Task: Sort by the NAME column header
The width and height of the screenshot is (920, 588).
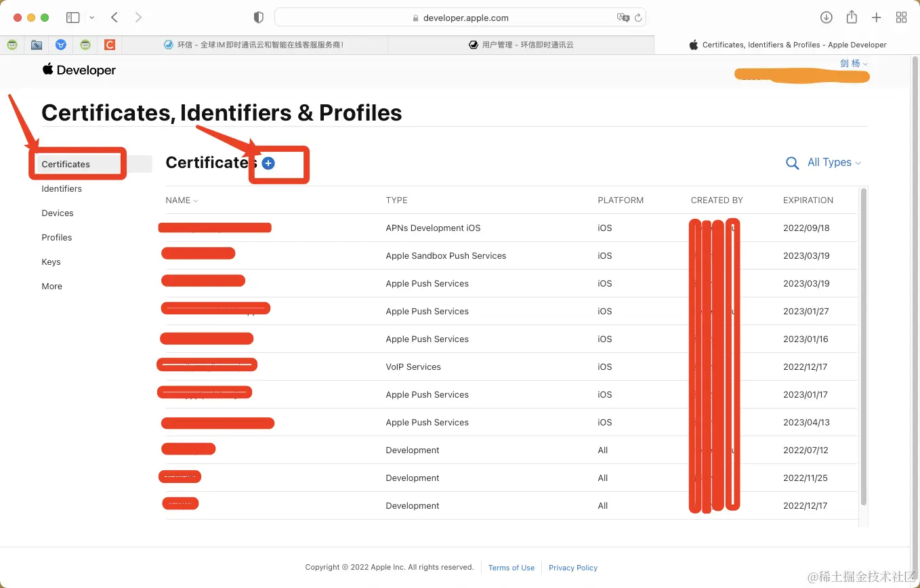Action: click(182, 200)
